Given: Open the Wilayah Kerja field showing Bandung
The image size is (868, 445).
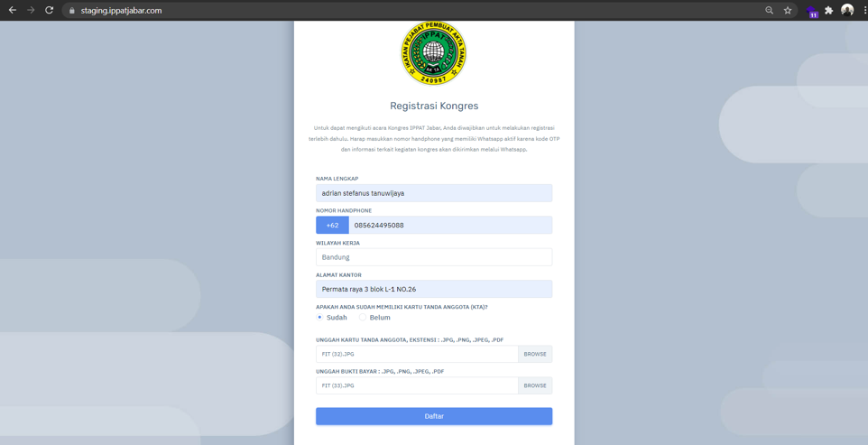Looking at the screenshot, I should point(434,257).
